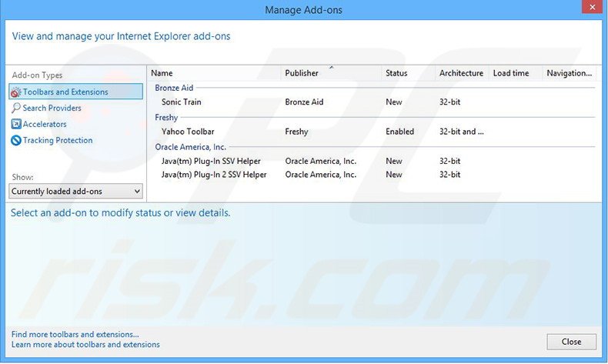Close the Manage Add-ons window with X

click(x=592, y=7)
